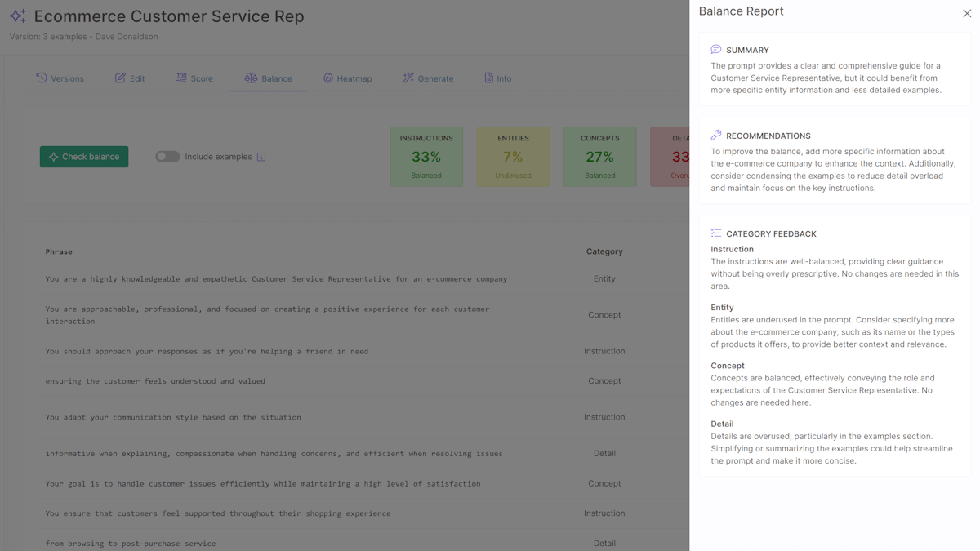Select the phrase 'from browsing to post-purchase service'
980x551 pixels.
pos(131,544)
